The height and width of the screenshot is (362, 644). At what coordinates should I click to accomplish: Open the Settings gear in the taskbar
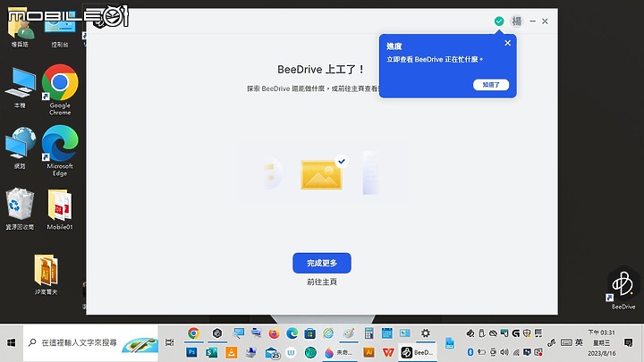[426, 333]
